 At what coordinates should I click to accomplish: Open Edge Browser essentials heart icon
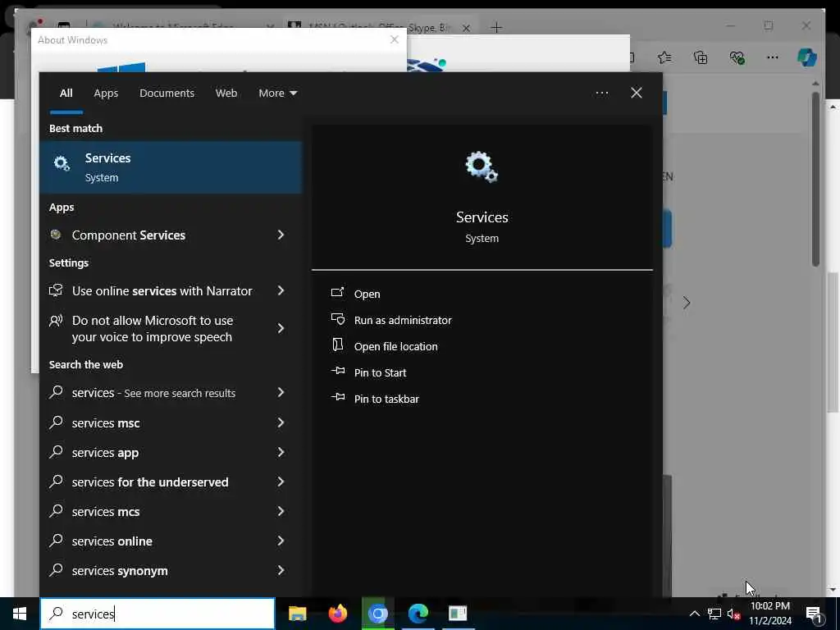737,57
